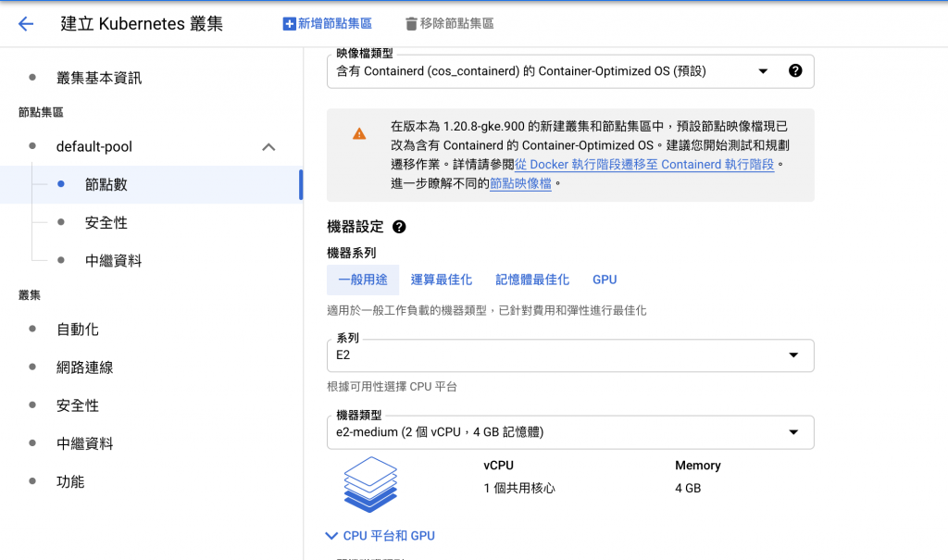Click 新增節點集區 button
The image size is (948, 560).
[327, 23]
